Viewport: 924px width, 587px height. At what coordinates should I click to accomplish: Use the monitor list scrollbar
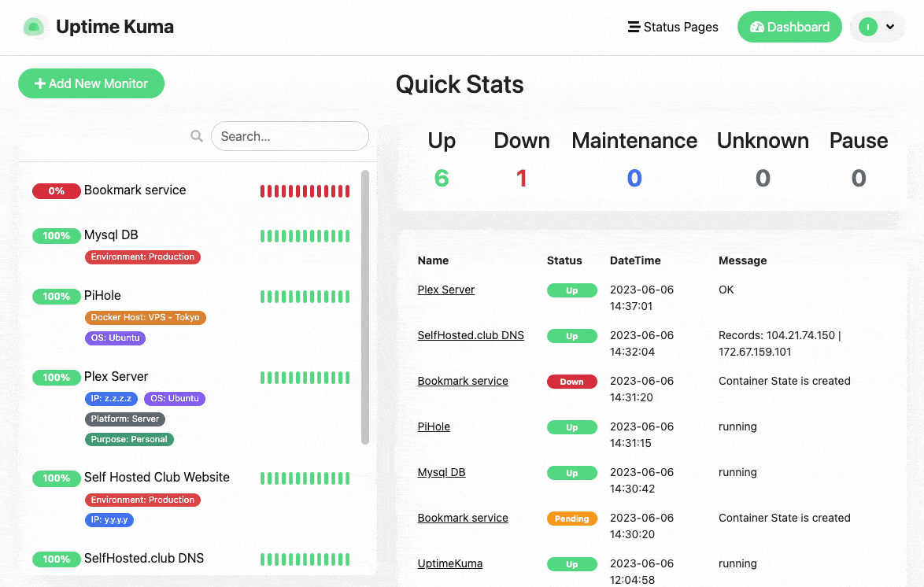click(364, 307)
